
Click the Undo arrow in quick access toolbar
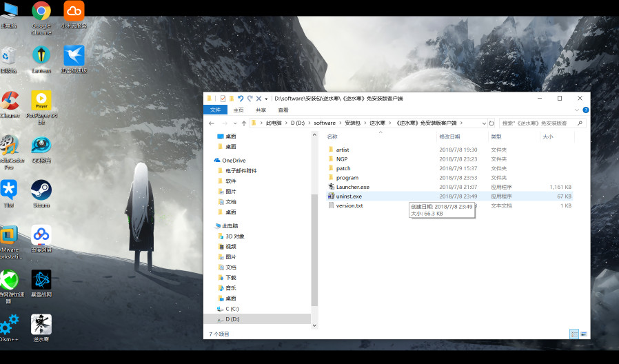(241, 99)
